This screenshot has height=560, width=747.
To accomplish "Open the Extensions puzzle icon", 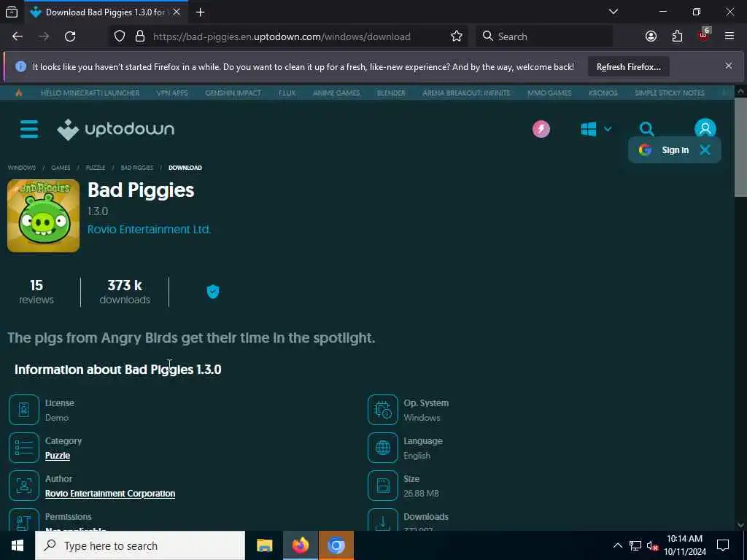I will 677,36.
